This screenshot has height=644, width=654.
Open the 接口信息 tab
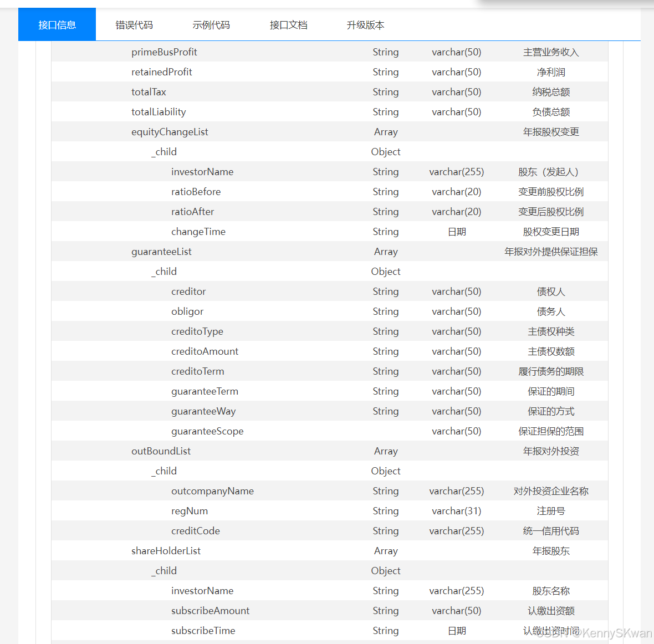57,24
